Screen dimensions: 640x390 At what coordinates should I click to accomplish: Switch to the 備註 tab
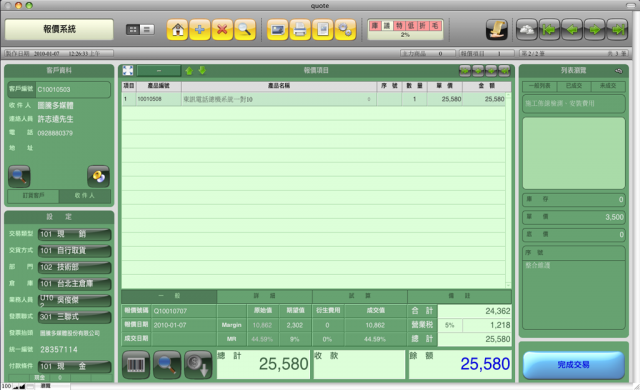point(459,296)
